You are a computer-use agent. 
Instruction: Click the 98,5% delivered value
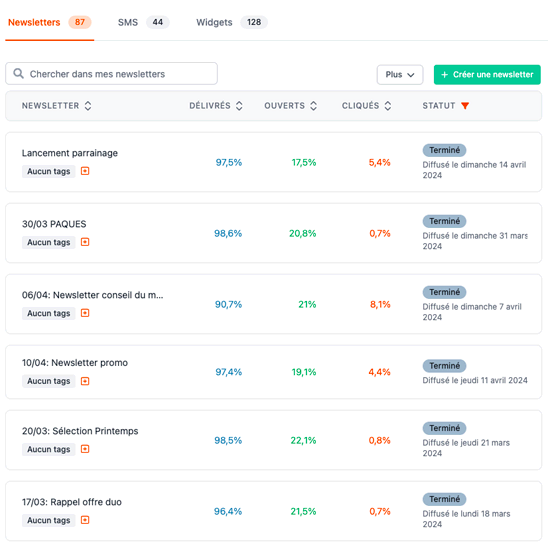[x=228, y=440]
